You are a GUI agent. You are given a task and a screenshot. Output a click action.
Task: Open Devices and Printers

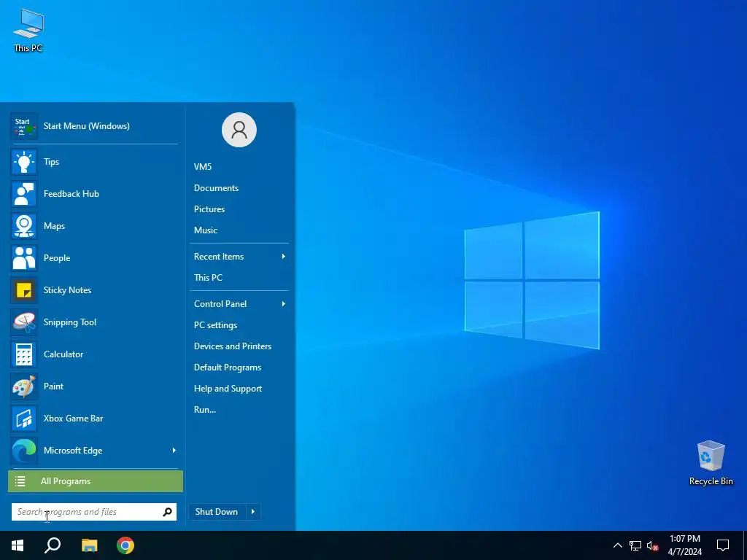(x=233, y=346)
